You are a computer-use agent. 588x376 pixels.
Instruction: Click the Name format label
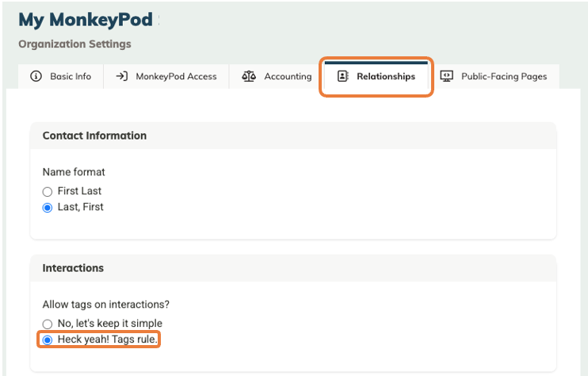tap(74, 172)
